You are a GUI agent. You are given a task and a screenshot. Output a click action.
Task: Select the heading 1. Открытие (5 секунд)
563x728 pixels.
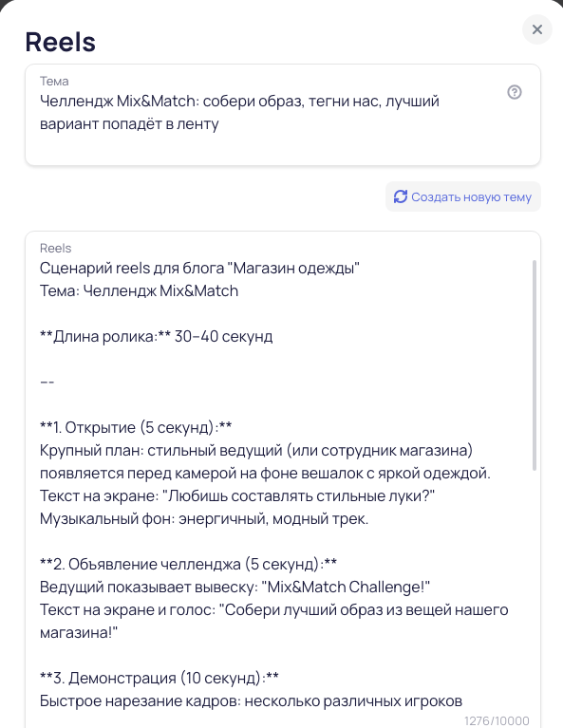point(136,427)
